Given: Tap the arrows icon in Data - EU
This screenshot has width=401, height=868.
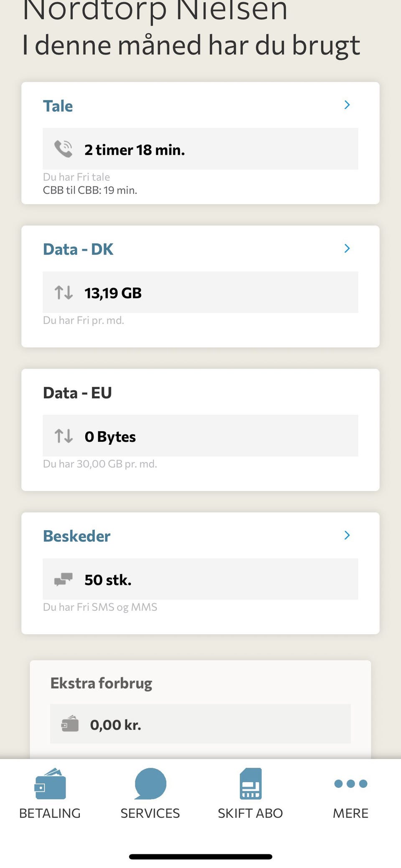Looking at the screenshot, I should click(63, 436).
